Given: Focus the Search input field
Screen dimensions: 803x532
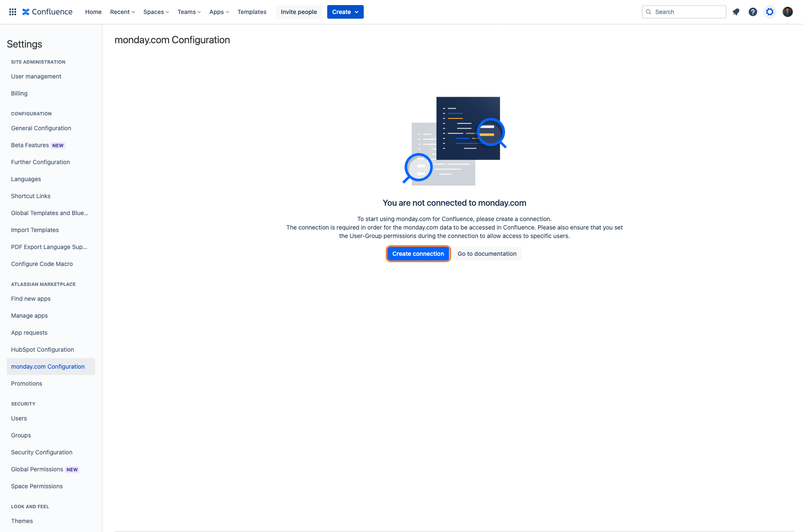Looking at the screenshot, I should 684,12.
